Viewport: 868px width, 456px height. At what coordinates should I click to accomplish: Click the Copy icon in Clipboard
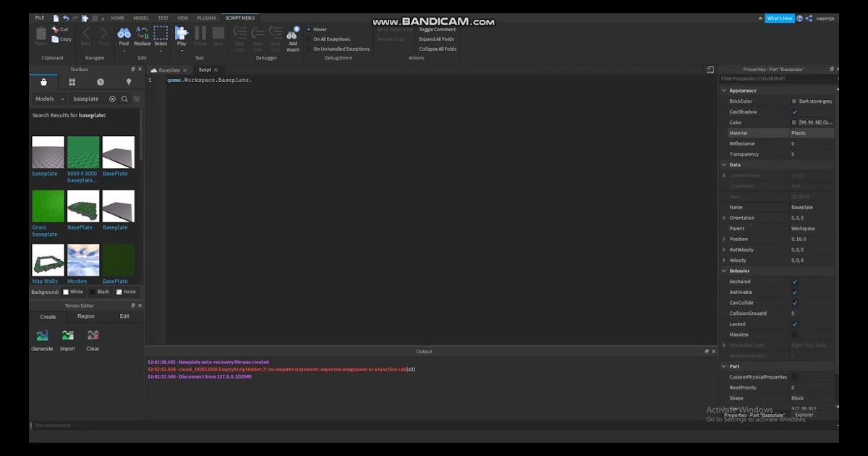(55, 39)
